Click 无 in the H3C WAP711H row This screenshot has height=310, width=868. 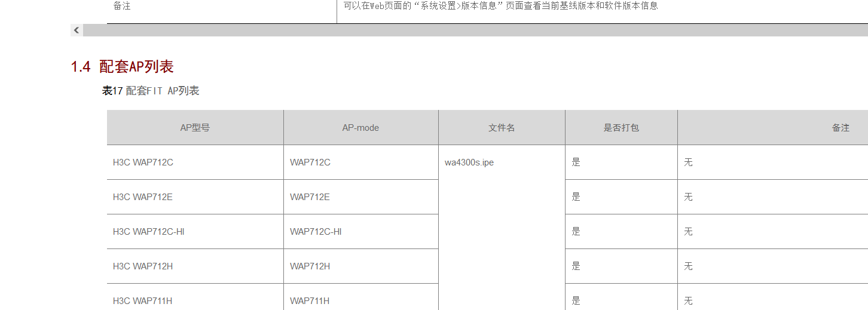tap(688, 301)
